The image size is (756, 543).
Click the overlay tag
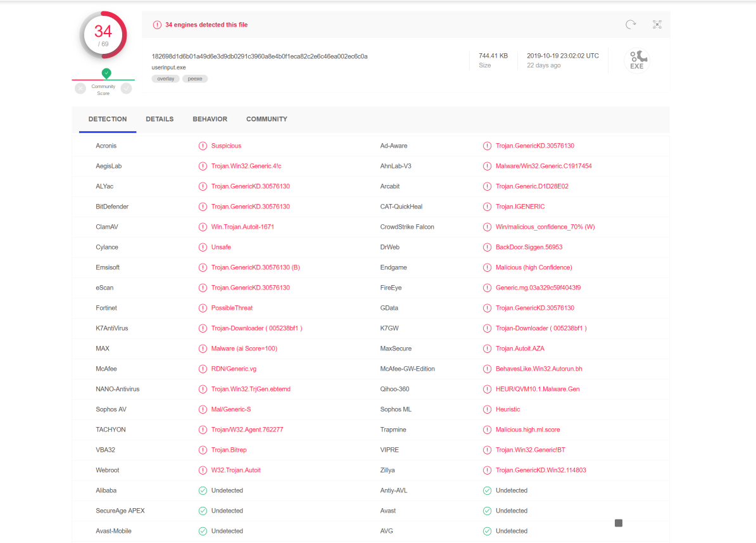point(165,79)
